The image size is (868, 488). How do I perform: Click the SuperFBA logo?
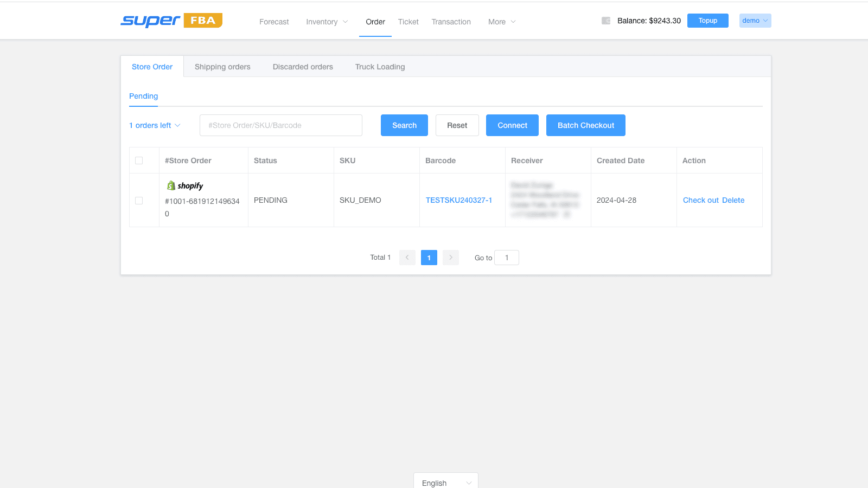[x=171, y=21]
